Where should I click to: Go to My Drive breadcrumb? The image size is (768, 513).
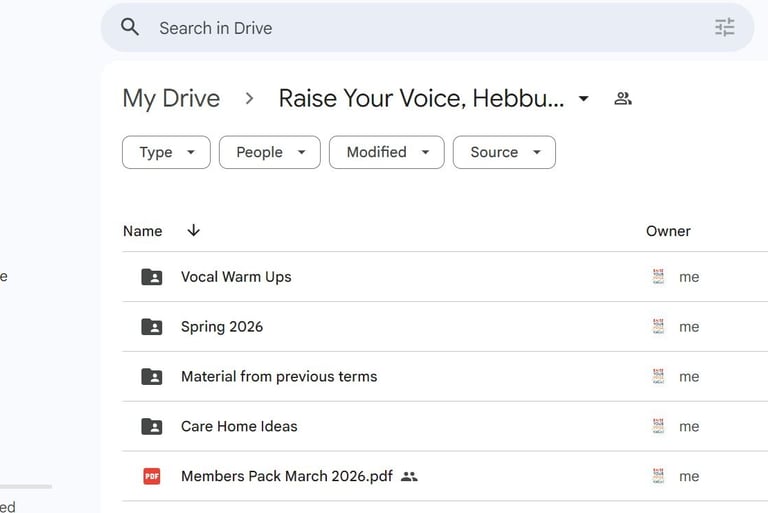point(171,98)
